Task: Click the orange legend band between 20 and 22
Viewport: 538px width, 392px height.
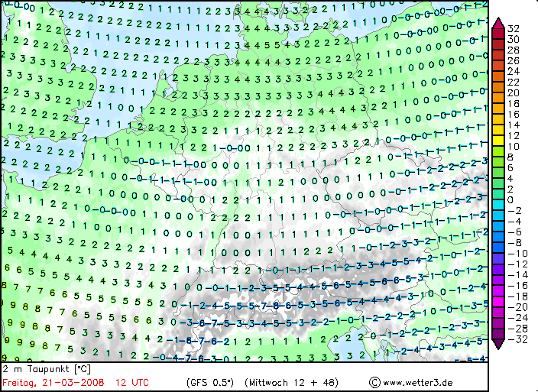Action: [498, 87]
